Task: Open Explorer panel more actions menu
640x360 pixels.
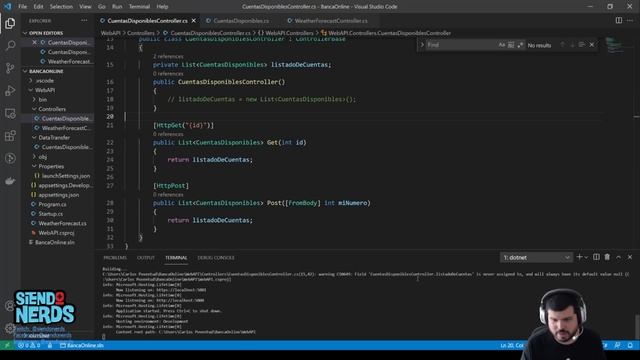Action: [x=84, y=20]
